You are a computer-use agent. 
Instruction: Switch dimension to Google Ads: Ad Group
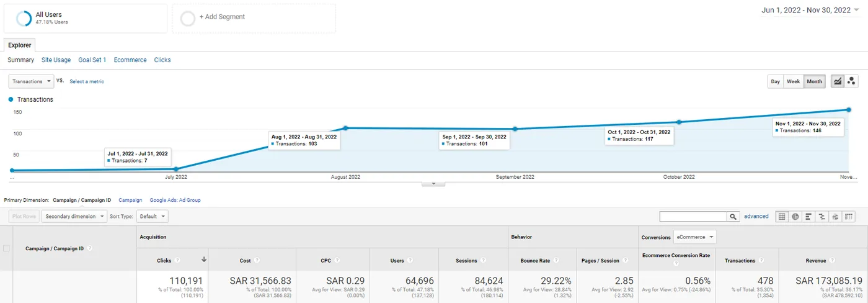coord(175,200)
